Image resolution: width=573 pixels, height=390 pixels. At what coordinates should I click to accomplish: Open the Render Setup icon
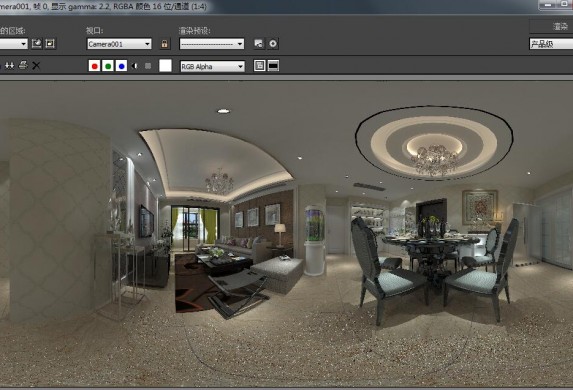[x=259, y=44]
